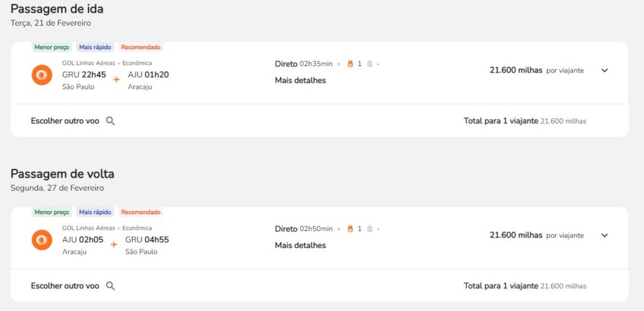The height and width of the screenshot is (311, 644).
Task: Click the Mais rápido tag on outbound flight
Action: [x=95, y=47]
